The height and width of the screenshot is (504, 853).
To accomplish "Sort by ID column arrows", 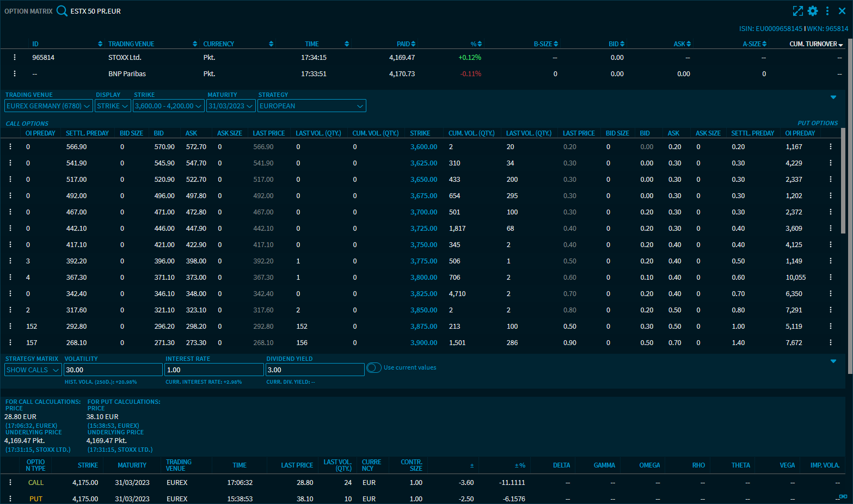I will click(100, 44).
